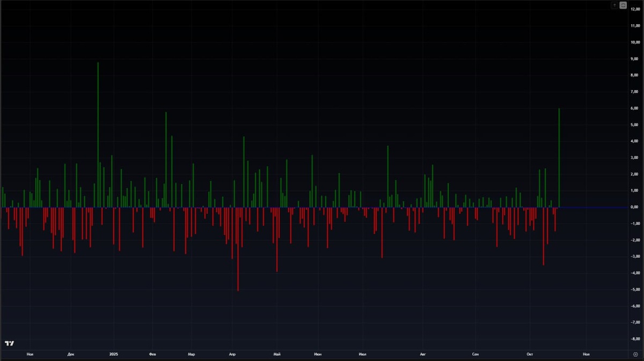644x361 pixels.
Task: Click the move pane up arrow icon
Action: (615, 5)
